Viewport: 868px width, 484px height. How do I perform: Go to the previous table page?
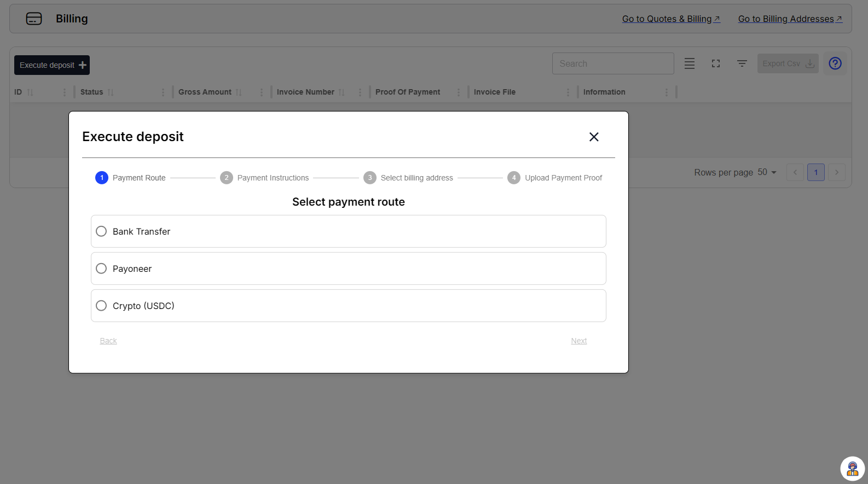pos(795,172)
